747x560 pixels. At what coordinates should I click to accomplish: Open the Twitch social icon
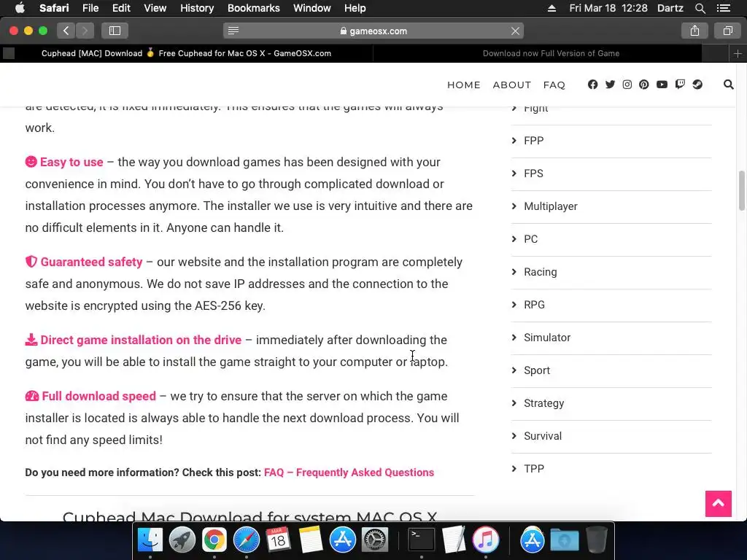[x=680, y=85]
